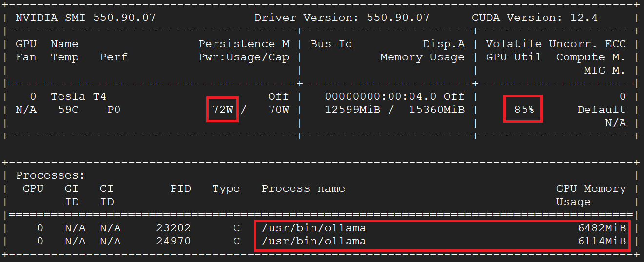Select the Tesla T4 GPU name

[75, 96]
